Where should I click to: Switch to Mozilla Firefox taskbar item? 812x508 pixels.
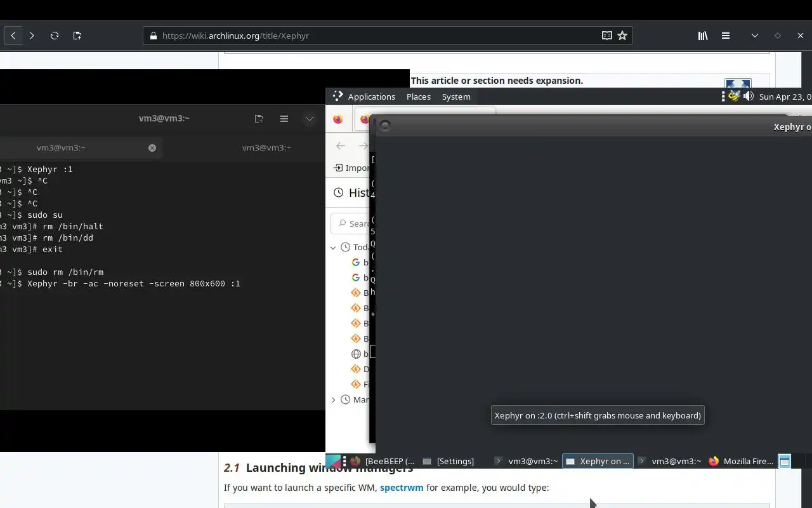tap(741, 461)
